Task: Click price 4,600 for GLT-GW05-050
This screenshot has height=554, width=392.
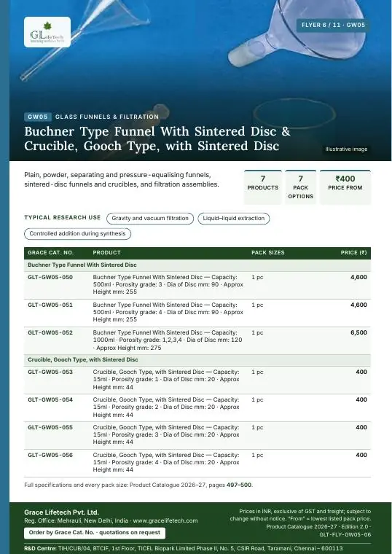Action: click(x=358, y=277)
